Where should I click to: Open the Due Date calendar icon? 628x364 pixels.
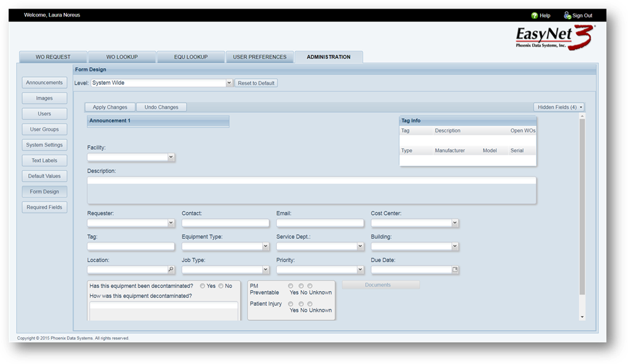coord(455,269)
